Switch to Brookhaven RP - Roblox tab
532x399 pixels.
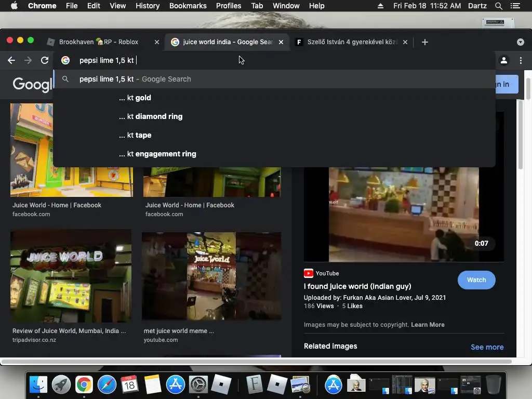coord(98,42)
